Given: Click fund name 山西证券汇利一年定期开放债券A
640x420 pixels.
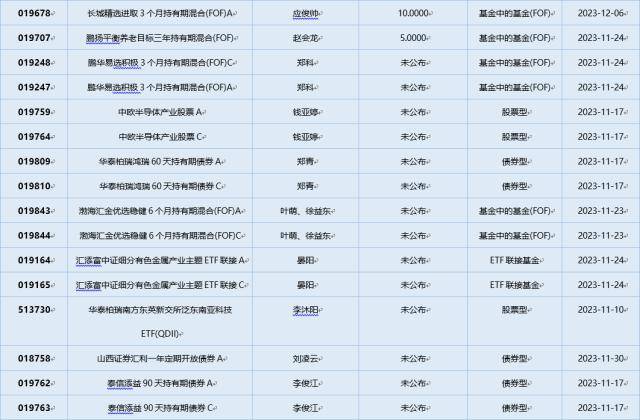Looking at the screenshot, I should tap(160, 358).
